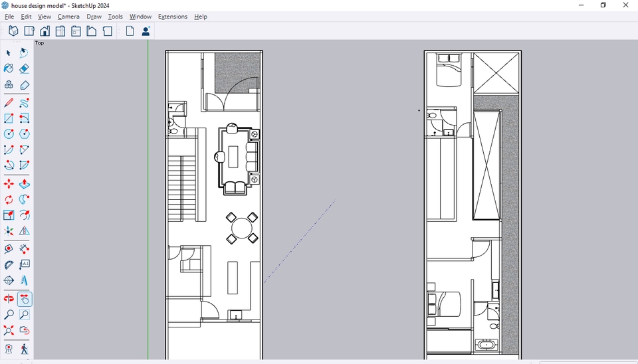Choose the Lasso Select tool
The height and width of the screenshot is (364, 638).
tap(24, 53)
